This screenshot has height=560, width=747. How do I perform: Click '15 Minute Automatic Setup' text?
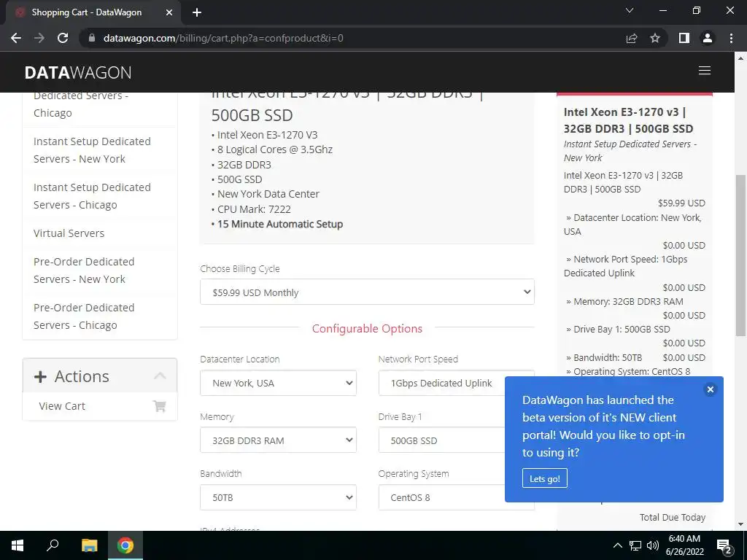pos(280,224)
